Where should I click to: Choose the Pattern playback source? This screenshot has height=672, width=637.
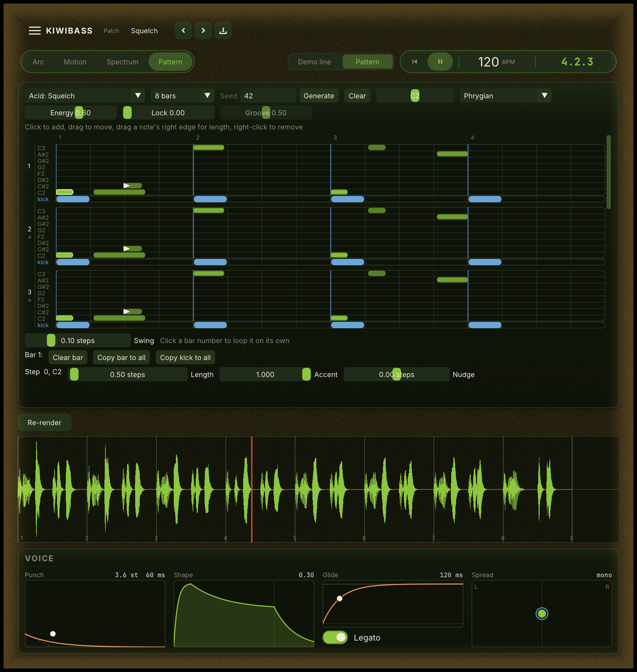(x=367, y=62)
